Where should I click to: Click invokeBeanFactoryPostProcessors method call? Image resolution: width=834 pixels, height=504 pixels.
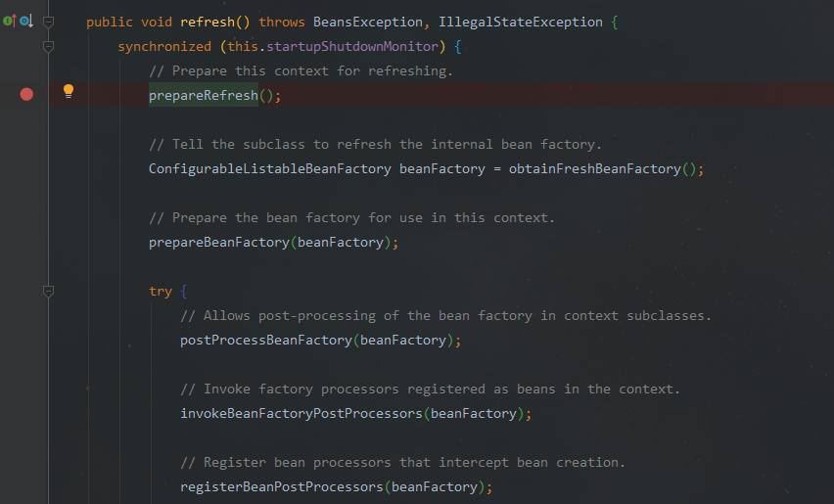pyautogui.click(x=301, y=414)
